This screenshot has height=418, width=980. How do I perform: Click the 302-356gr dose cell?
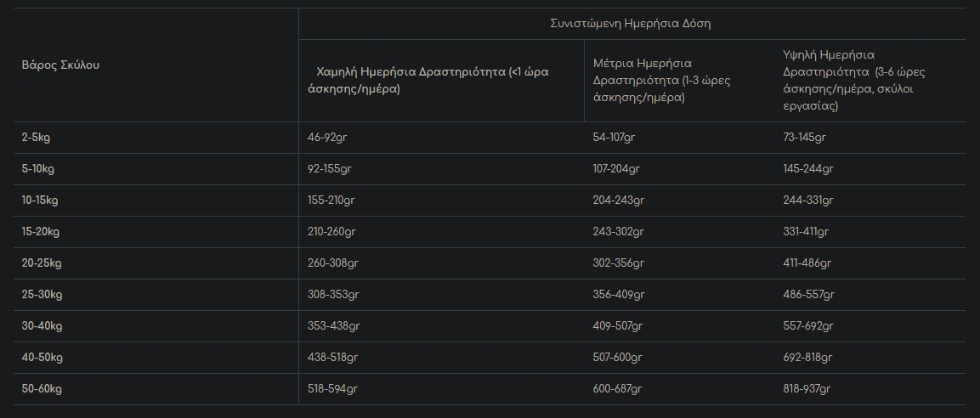point(618,263)
